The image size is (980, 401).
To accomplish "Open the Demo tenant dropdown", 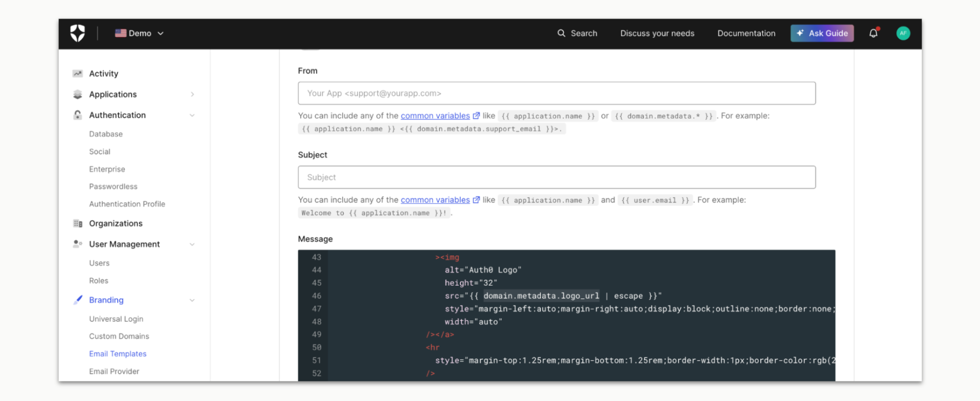I will [139, 33].
